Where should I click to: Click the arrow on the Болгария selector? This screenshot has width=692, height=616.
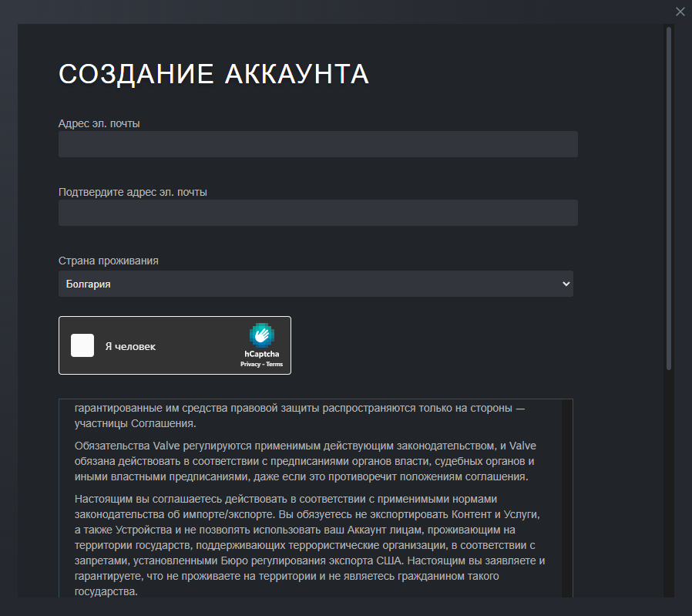[566, 284]
